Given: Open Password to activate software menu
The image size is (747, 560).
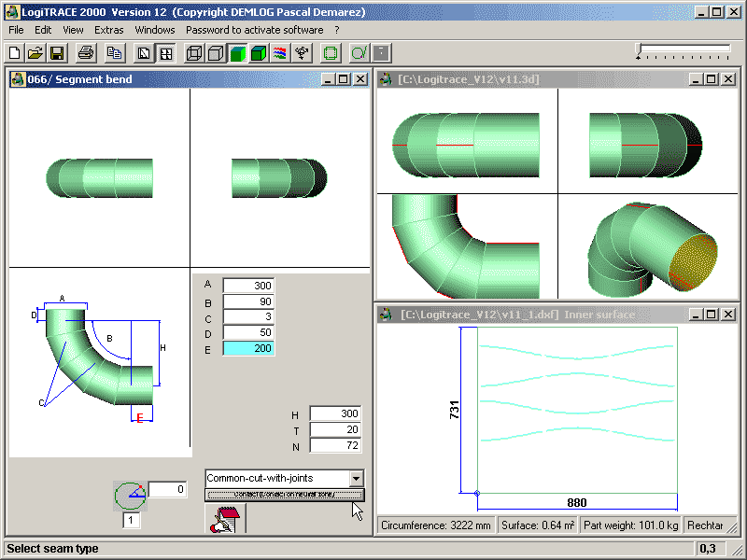Looking at the screenshot, I should [254, 30].
